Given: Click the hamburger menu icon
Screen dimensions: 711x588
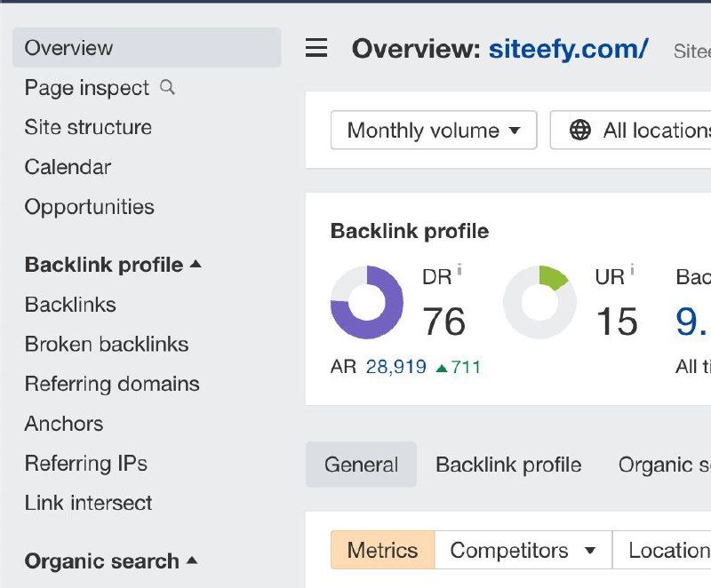Looking at the screenshot, I should (x=316, y=48).
